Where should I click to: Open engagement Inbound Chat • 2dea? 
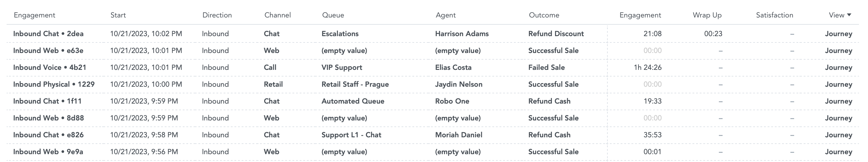[x=48, y=34]
